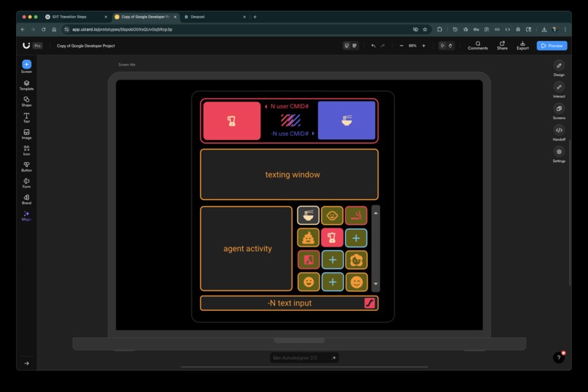Click the noodle bowl icon tile in grid
This screenshot has height=392, width=588.
click(309, 215)
